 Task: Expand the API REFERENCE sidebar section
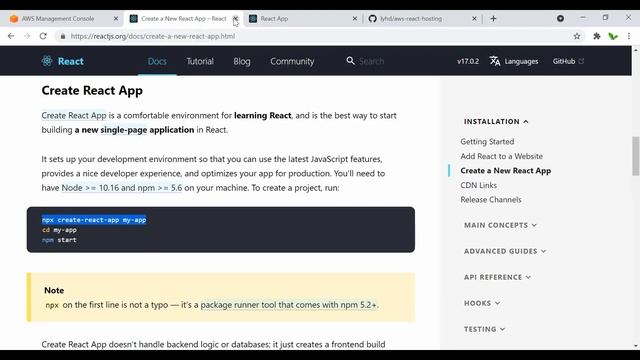497,277
